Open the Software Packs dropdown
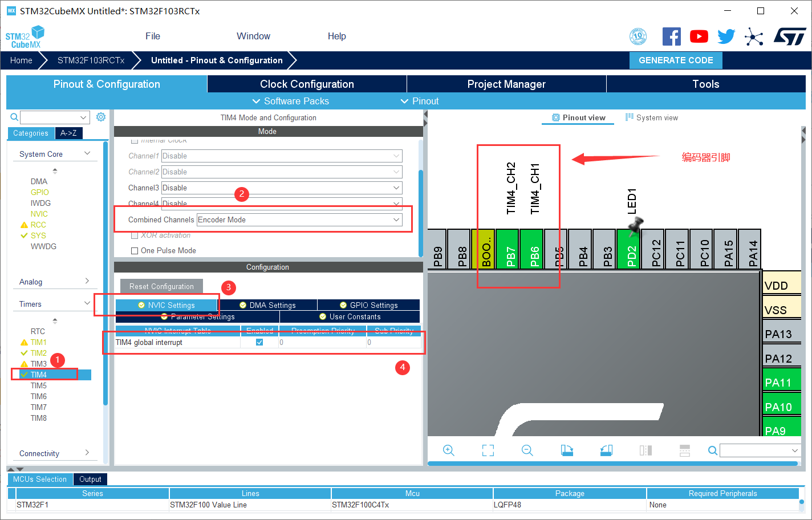The image size is (812, 520). point(291,101)
